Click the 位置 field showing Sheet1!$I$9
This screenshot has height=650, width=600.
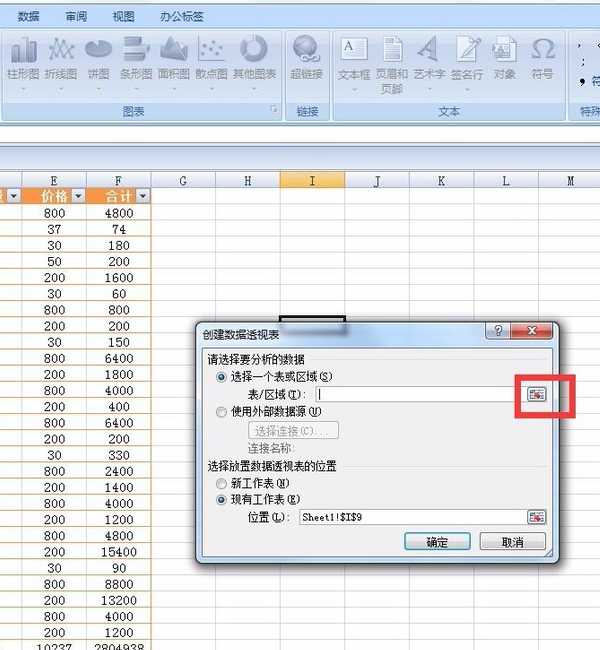[413, 517]
